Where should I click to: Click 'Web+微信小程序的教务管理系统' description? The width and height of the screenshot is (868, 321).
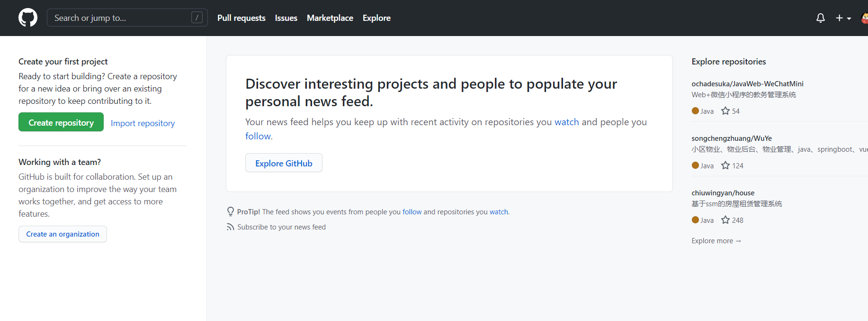click(743, 95)
